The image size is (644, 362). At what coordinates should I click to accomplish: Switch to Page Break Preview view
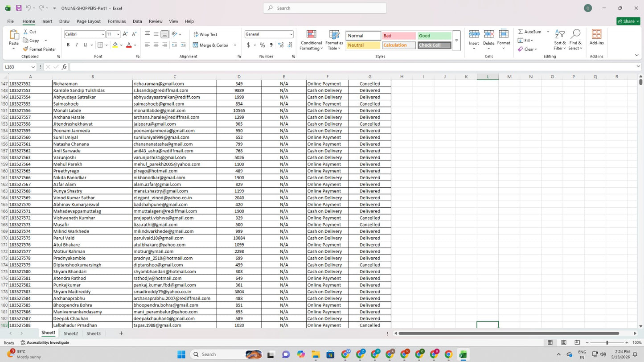[577, 342]
